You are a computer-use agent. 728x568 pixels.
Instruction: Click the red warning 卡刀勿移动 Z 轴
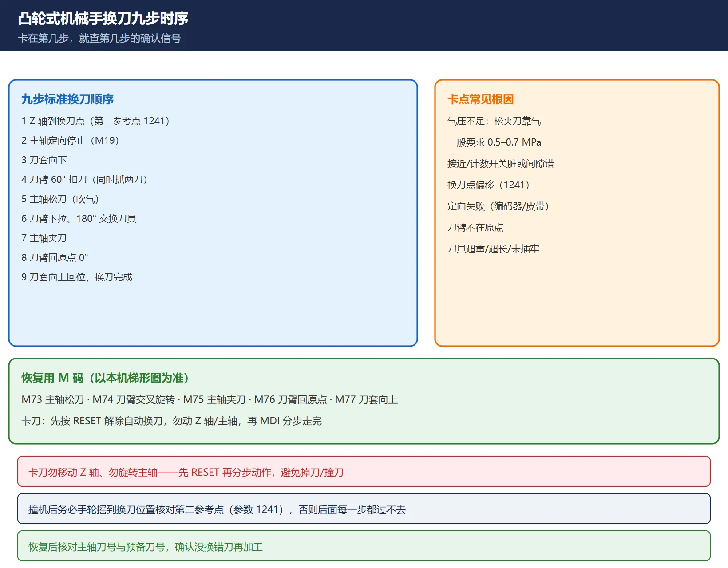pos(364,471)
